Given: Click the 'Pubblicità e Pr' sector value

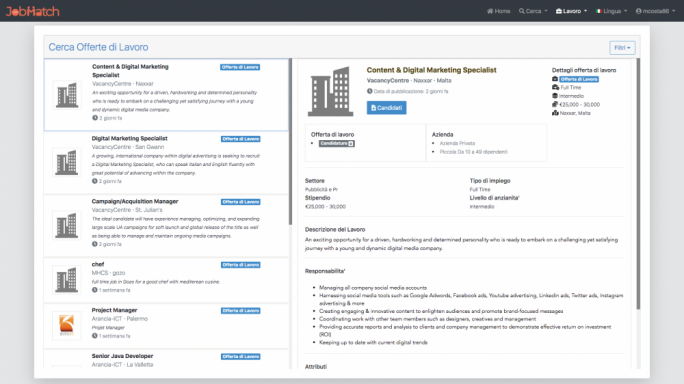Looking at the screenshot, I should pos(321,189).
